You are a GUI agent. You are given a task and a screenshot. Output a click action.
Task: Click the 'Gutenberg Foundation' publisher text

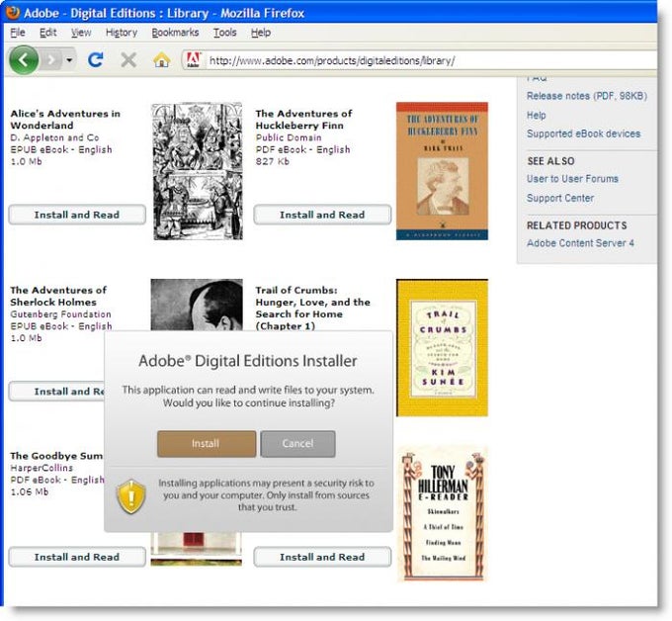pos(60,314)
